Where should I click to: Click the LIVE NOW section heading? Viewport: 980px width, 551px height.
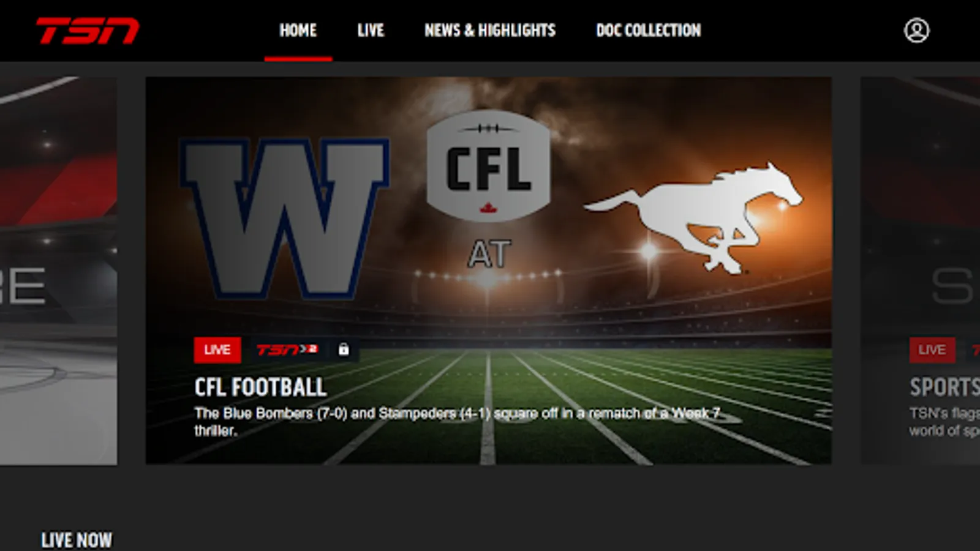tap(77, 540)
